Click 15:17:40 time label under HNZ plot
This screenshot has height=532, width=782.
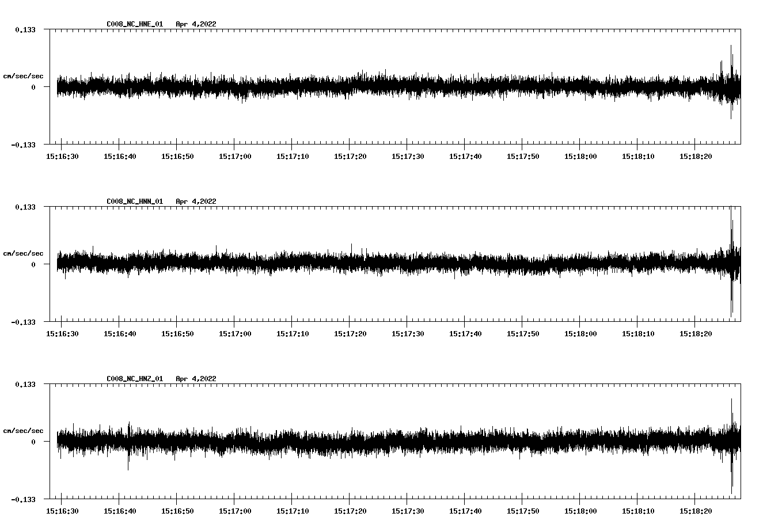465,511
